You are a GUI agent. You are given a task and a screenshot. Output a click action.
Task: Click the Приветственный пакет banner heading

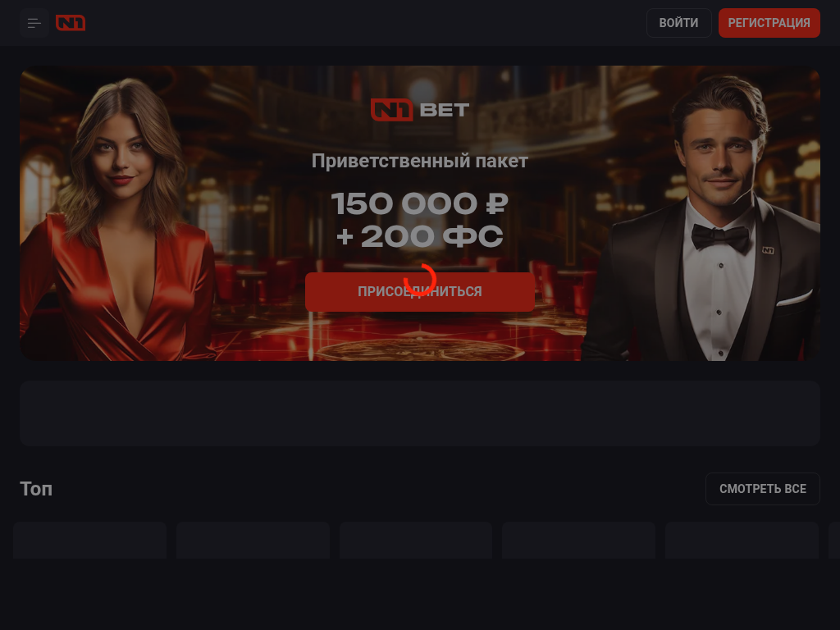point(420,161)
